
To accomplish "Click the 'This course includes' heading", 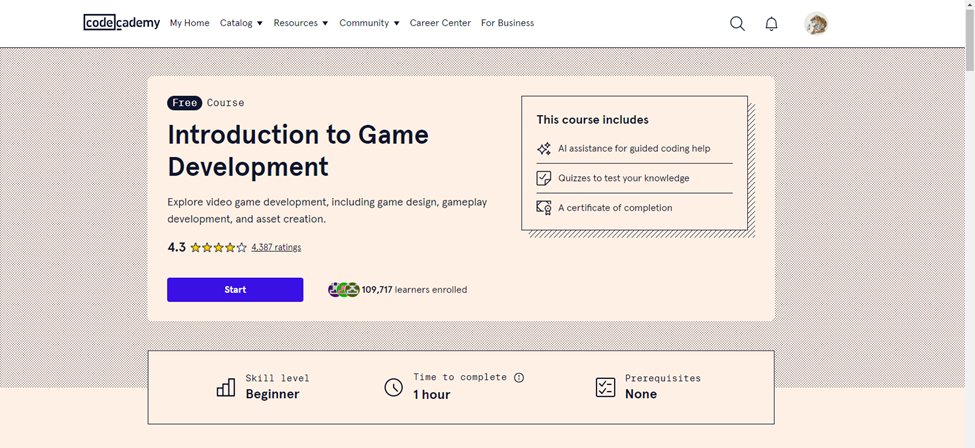I will click(x=593, y=119).
